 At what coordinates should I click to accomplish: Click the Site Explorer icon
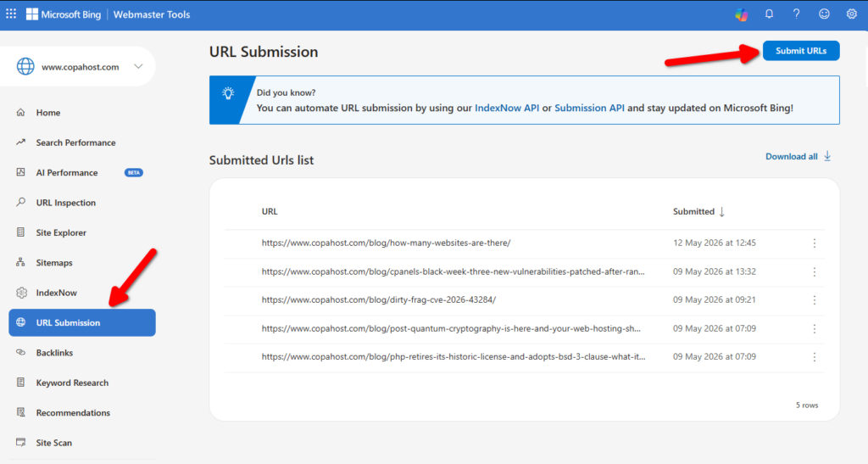(20, 232)
